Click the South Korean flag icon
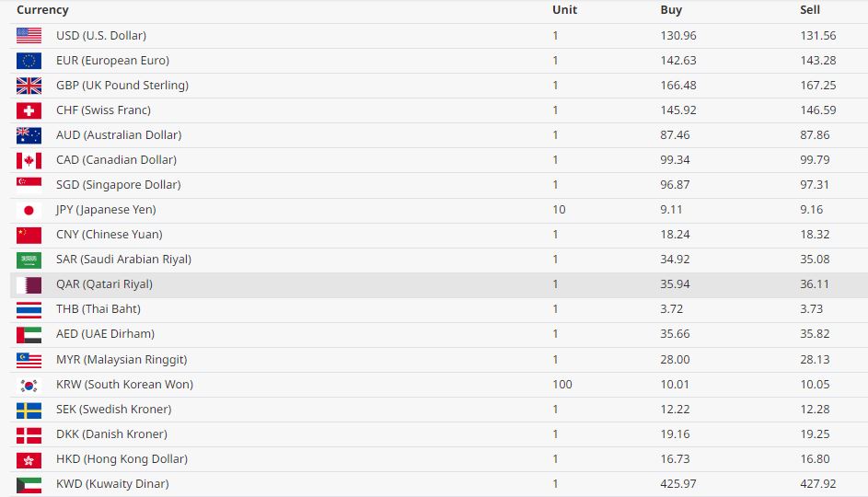The height and width of the screenshot is (497, 868). point(29,385)
